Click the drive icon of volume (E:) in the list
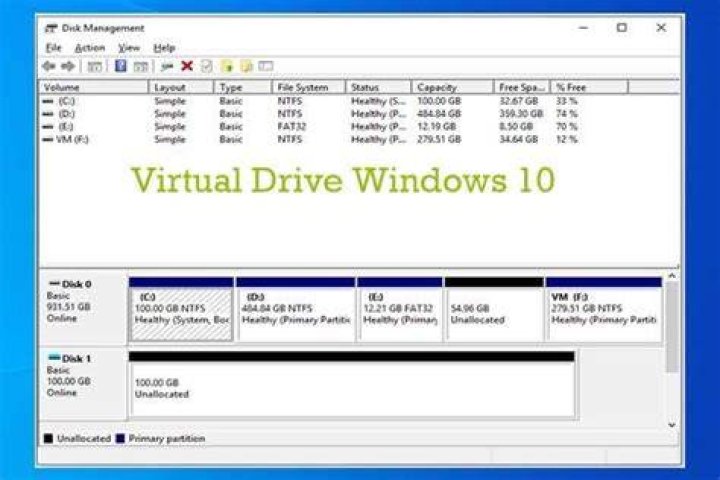This screenshot has width=720, height=480. click(48, 127)
